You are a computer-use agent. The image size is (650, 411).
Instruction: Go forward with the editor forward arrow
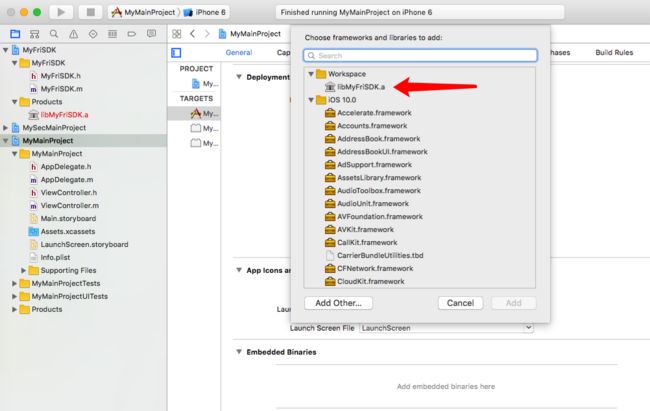coord(207,34)
